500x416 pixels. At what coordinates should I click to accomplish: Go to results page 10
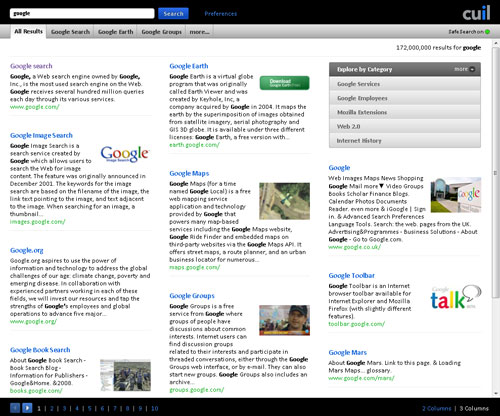[x=155, y=408]
